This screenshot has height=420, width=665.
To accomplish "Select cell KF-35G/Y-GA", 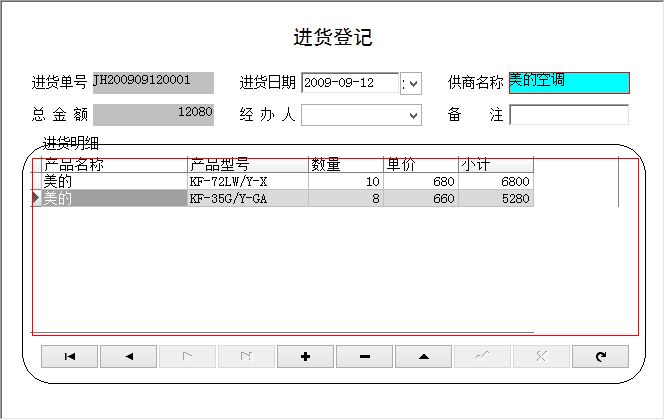I will coord(248,199).
